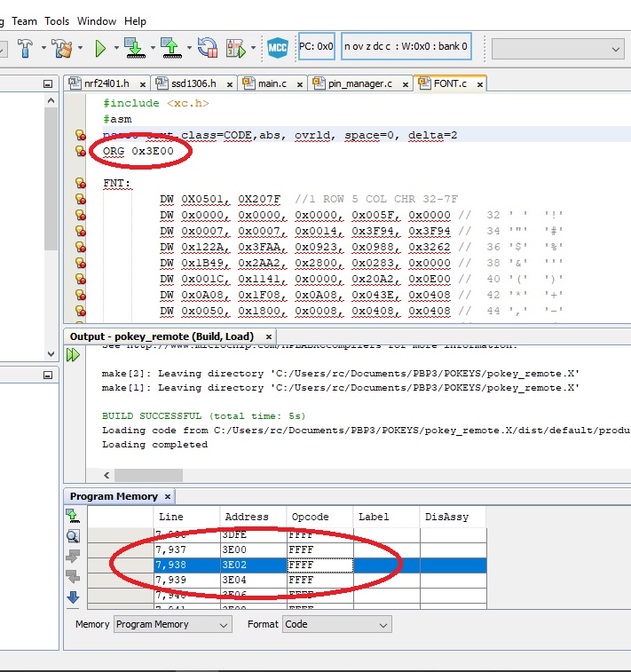Image resolution: width=631 pixels, height=672 pixels.
Task: Click Read Device Memory upload icon
Action: click(x=170, y=46)
